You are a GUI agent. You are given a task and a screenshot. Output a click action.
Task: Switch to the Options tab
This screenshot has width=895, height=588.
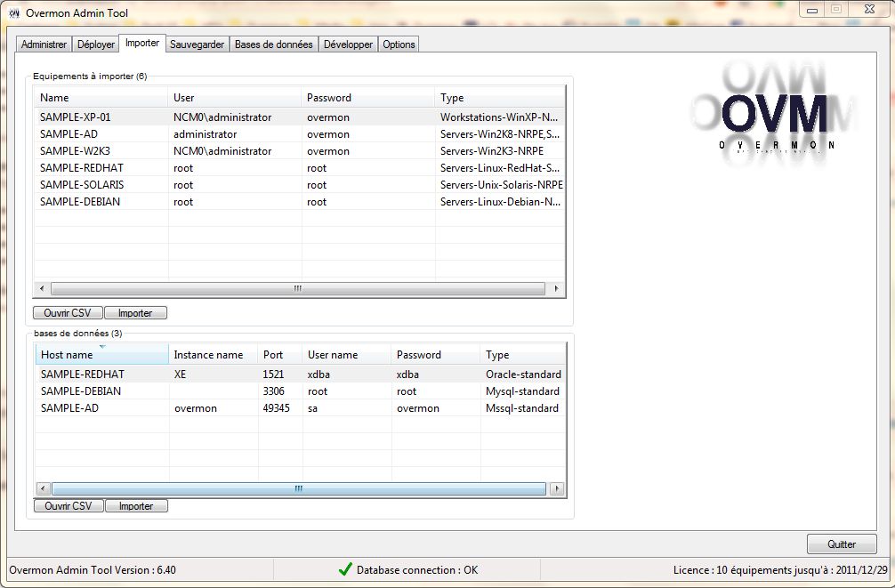399,44
